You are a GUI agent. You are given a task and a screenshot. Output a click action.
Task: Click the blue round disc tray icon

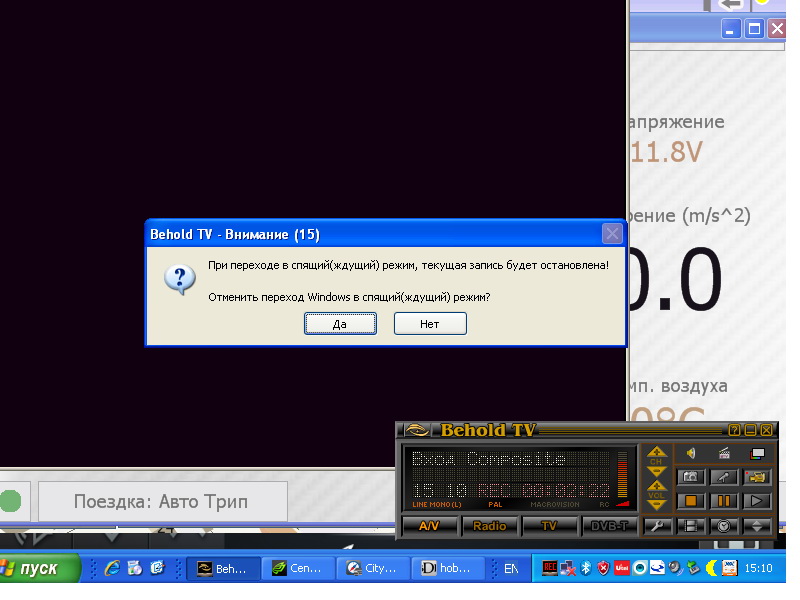(640, 568)
